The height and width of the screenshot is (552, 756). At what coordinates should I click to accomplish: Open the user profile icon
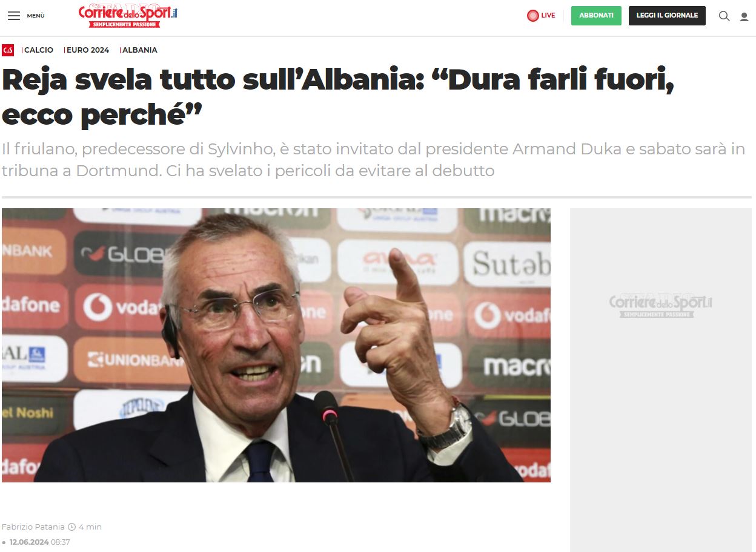[744, 16]
